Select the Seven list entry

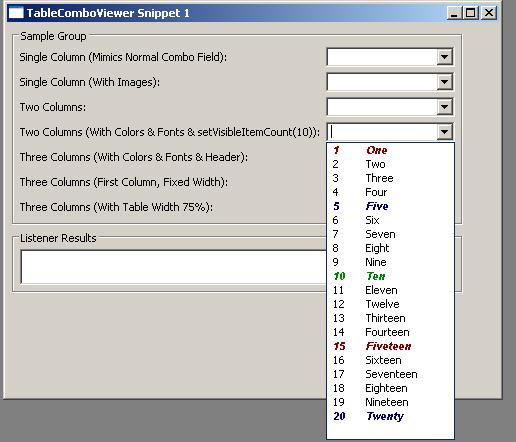(390, 234)
